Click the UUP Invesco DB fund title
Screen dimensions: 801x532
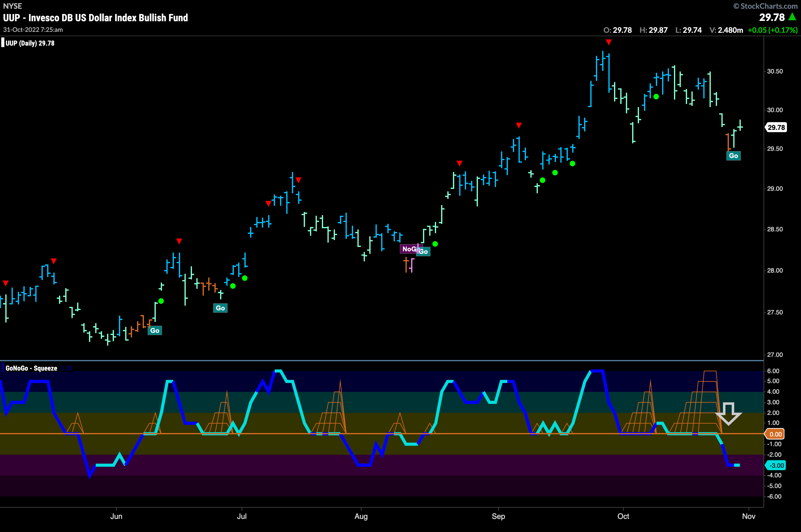(95, 18)
